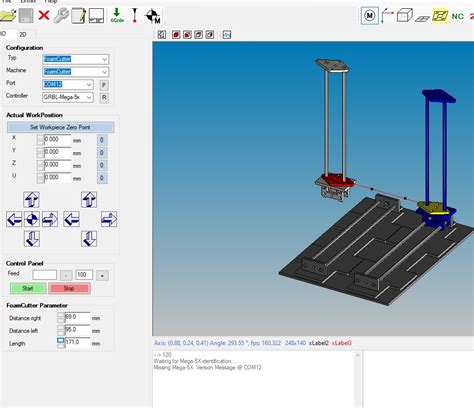
Task: Click the grayed save disk icon
Action: pos(26,16)
